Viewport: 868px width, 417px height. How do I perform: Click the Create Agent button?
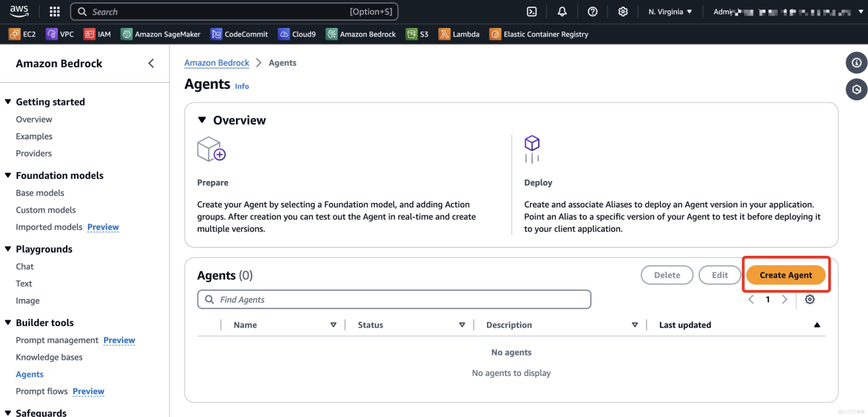786,275
